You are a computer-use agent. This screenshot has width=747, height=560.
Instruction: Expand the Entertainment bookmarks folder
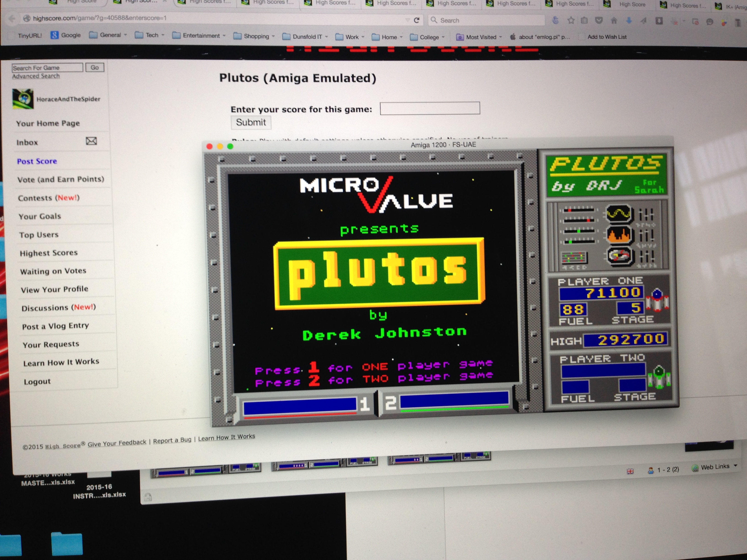point(201,35)
